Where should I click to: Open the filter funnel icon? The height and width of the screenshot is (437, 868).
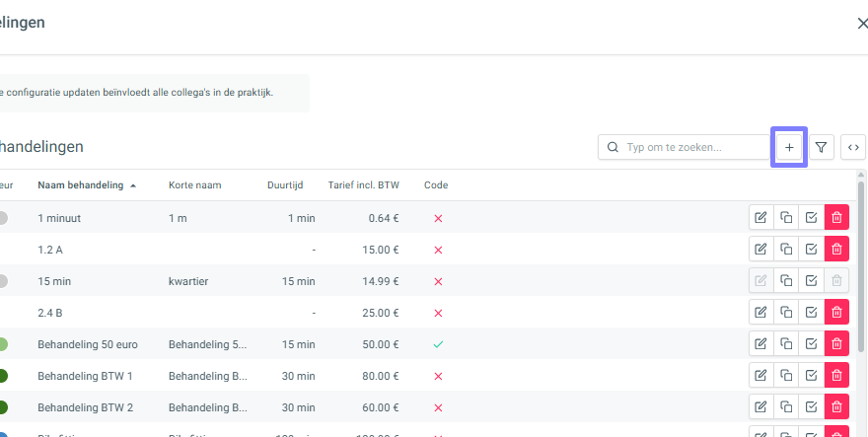pos(821,147)
